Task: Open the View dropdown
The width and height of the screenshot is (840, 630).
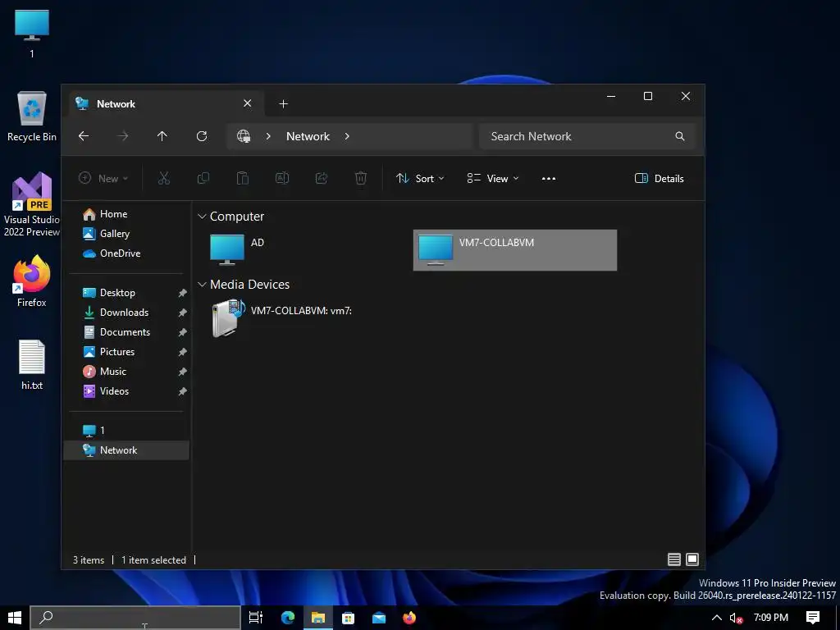Action: coord(493,178)
